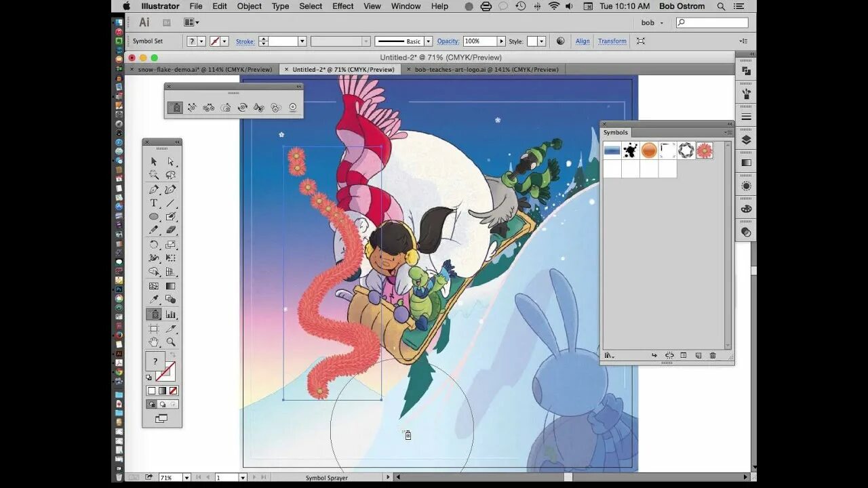This screenshot has height=488, width=868.
Task: Select the Symbol Sprayer tool in the toolbox
Action: (154, 314)
